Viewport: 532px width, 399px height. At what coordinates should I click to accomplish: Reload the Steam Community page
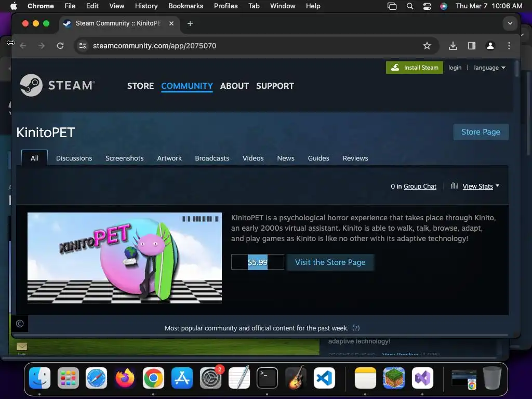tap(60, 46)
